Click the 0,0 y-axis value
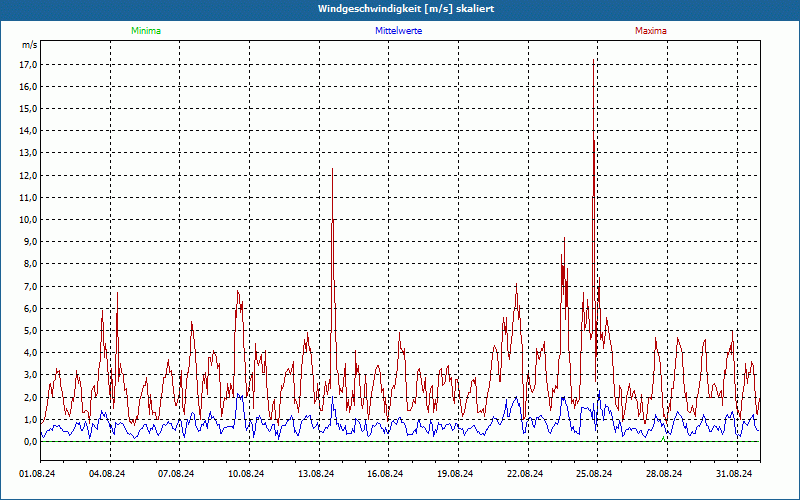 [31, 442]
